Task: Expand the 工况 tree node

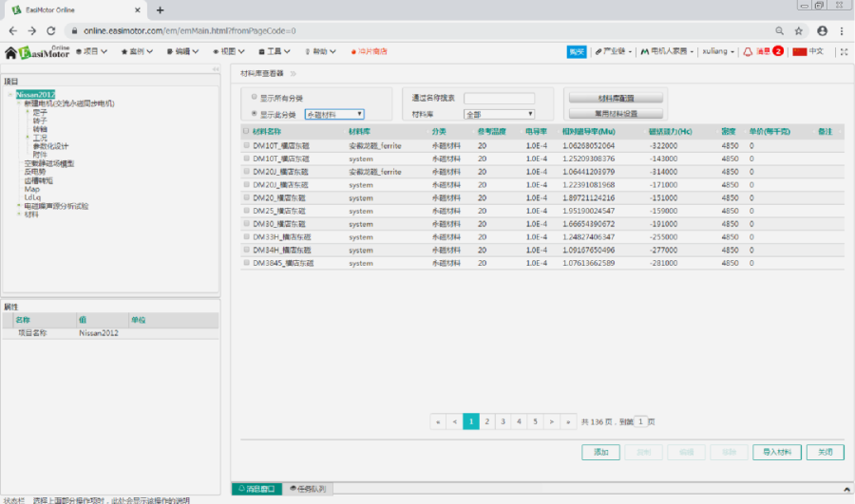Action: [28, 138]
